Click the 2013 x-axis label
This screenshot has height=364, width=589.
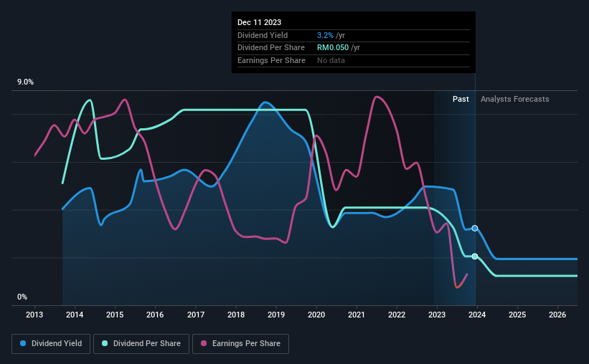(34, 315)
